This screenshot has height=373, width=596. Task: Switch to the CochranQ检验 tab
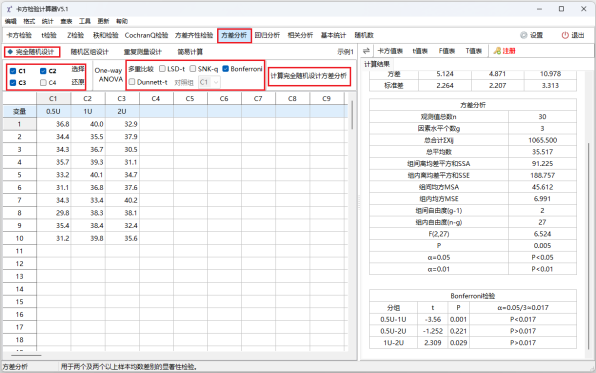click(x=146, y=35)
